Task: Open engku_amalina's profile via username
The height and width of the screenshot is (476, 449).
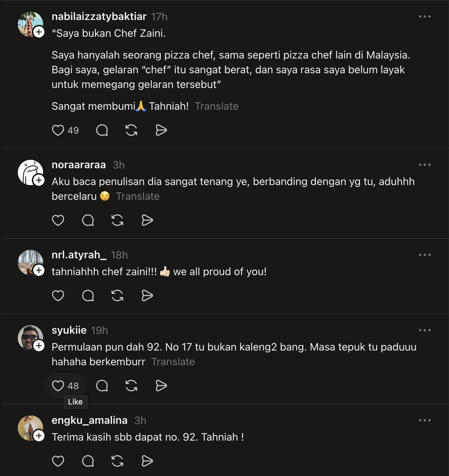Action: point(90,420)
